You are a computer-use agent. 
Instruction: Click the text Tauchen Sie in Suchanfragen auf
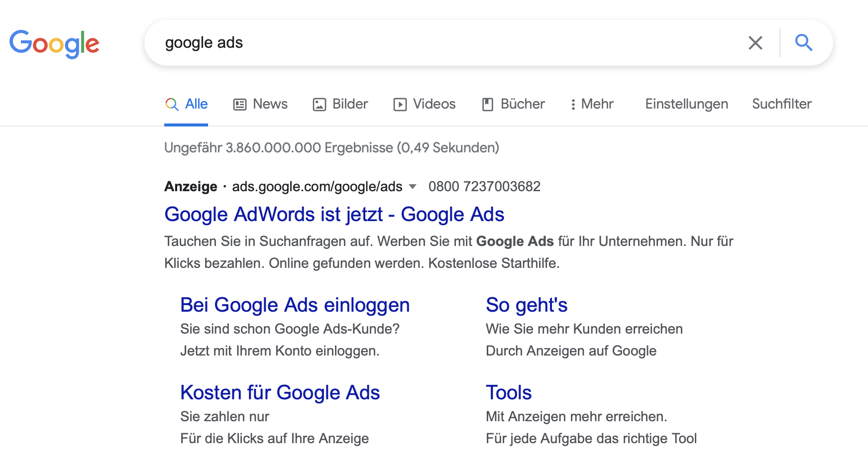pos(269,241)
